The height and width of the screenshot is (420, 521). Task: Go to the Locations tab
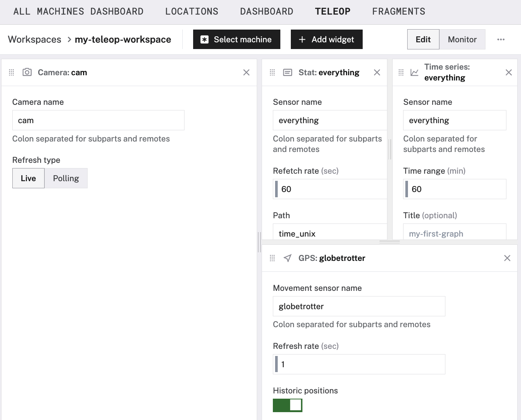[x=192, y=12]
